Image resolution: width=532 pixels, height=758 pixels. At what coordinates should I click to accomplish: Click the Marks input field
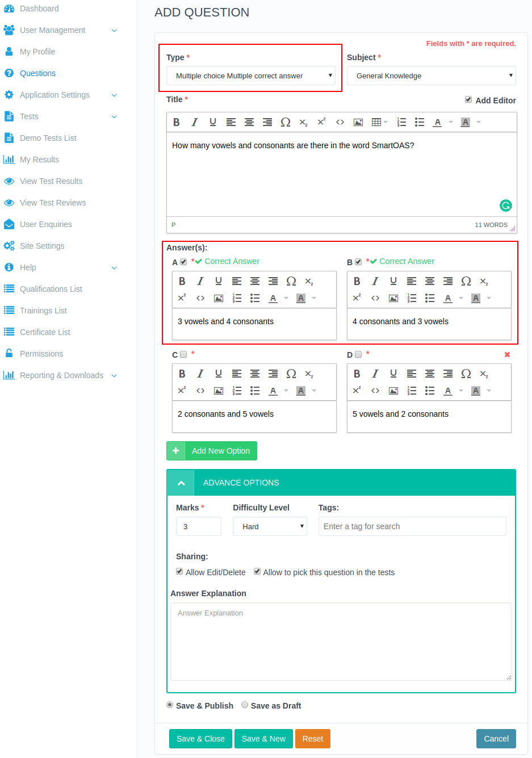point(199,526)
